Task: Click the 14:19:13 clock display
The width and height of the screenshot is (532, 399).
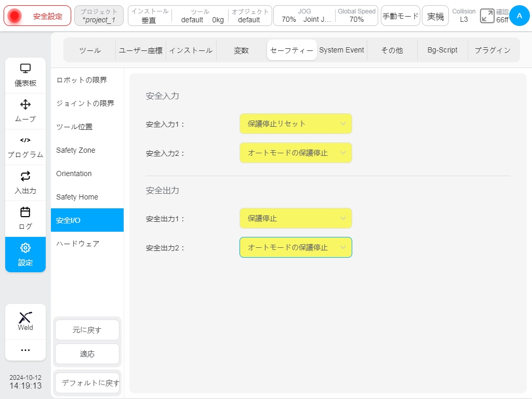Action: click(x=25, y=386)
